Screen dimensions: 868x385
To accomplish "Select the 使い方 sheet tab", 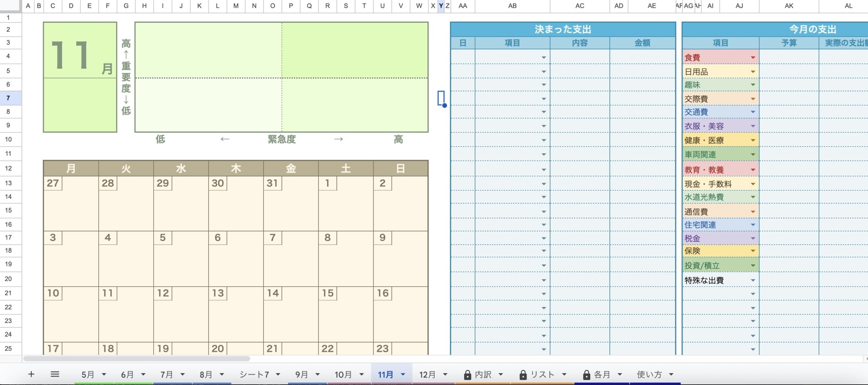I will [649, 374].
